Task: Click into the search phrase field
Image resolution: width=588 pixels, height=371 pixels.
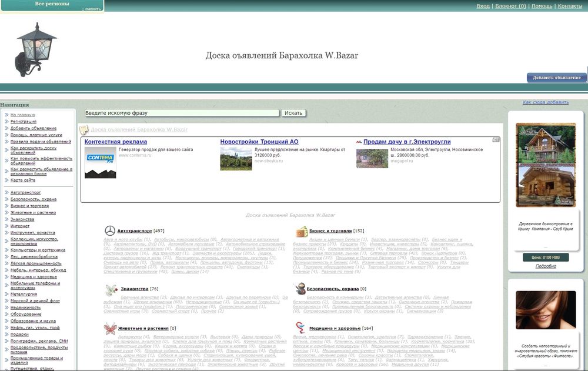Action: tap(182, 113)
